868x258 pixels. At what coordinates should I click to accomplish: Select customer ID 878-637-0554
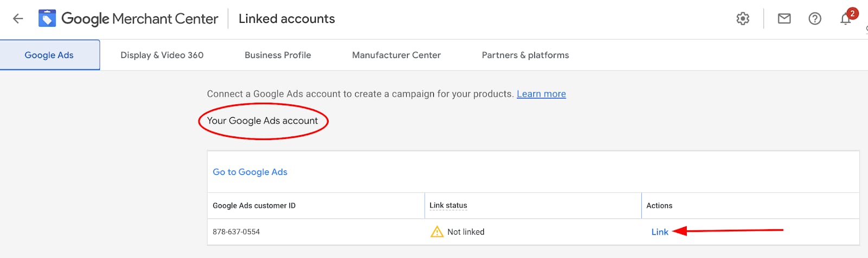click(236, 232)
